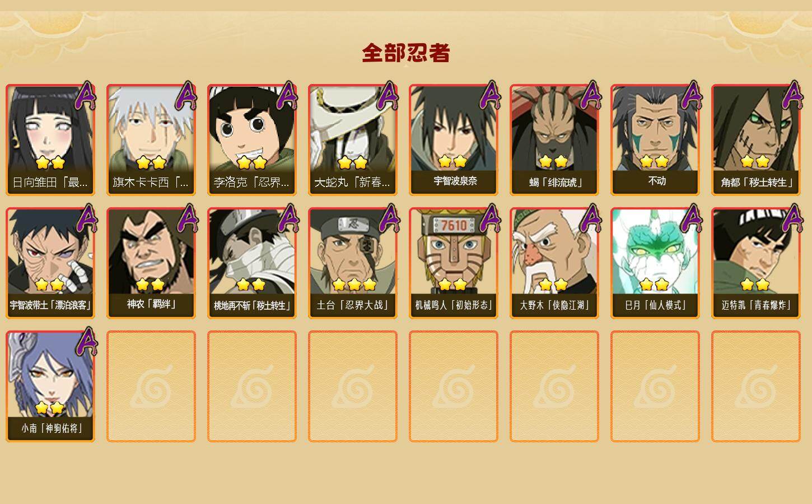Choose the 大野木「侠隐江湖」portrait
The height and width of the screenshot is (504, 812).
(x=554, y=263)
